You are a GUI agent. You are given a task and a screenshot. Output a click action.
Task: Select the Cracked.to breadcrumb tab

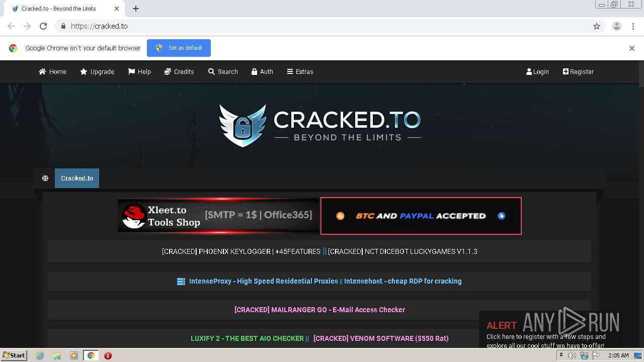[x=77, y=178]
